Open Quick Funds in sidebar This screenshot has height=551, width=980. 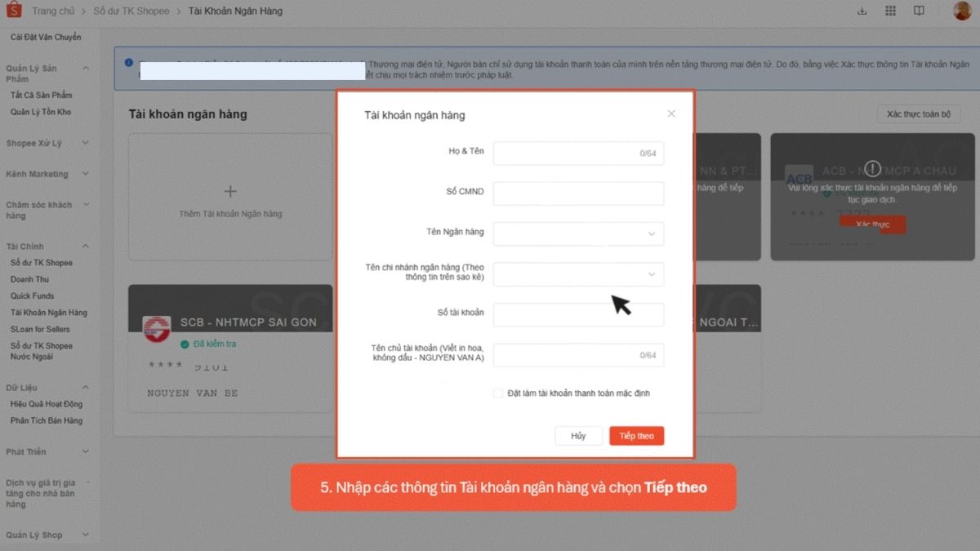tap(32, 296)
